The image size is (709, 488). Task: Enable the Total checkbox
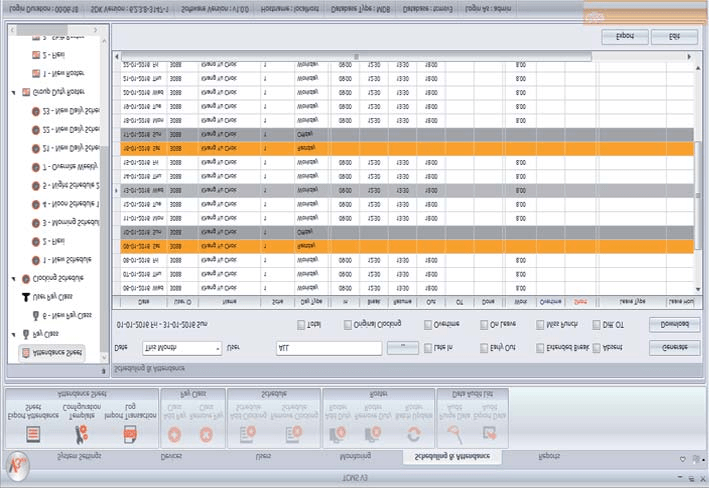(301, 324)
